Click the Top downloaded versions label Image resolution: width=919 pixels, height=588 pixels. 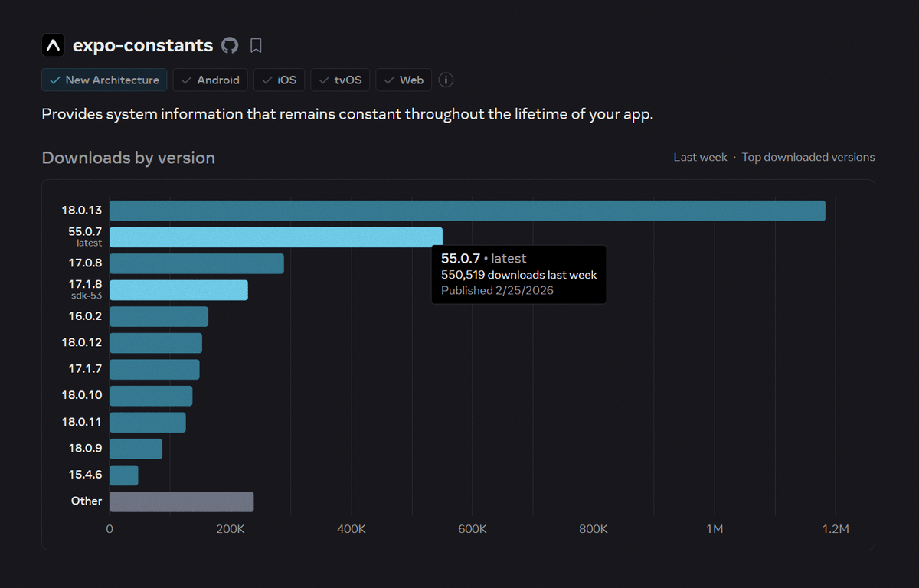pyautogui.click(x=808, y=157)
